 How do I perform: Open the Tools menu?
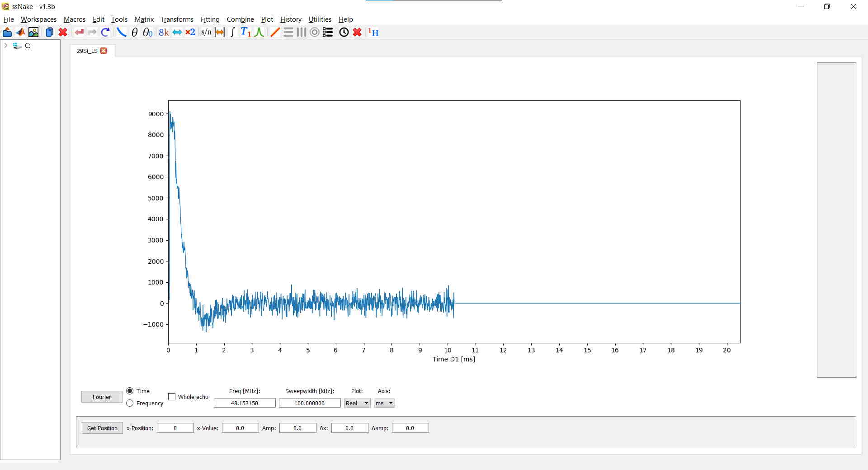[119, 19]
